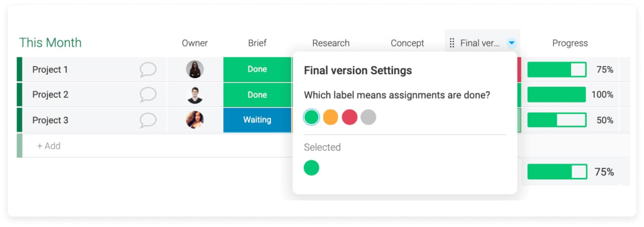Open Project 3 conversation bubble
Image resolution: width=644 pixels, height=227 pixels.
tap(148, 120)
